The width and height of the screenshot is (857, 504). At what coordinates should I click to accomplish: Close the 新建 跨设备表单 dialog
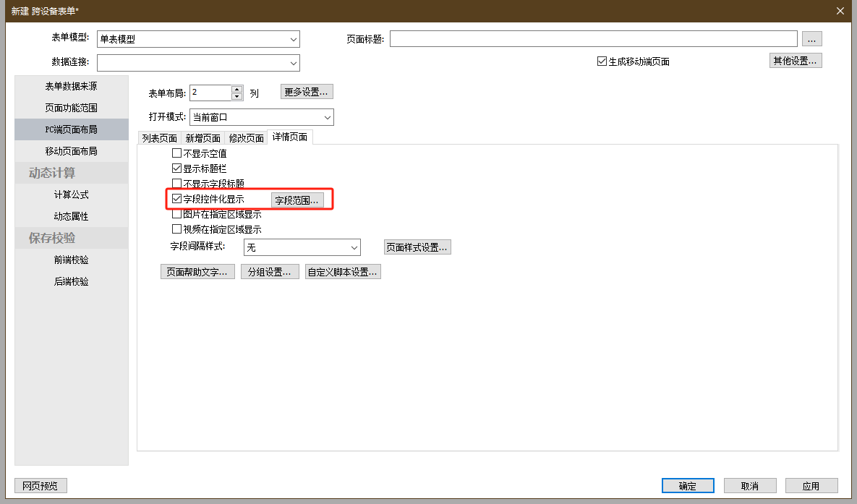(840, 11)
